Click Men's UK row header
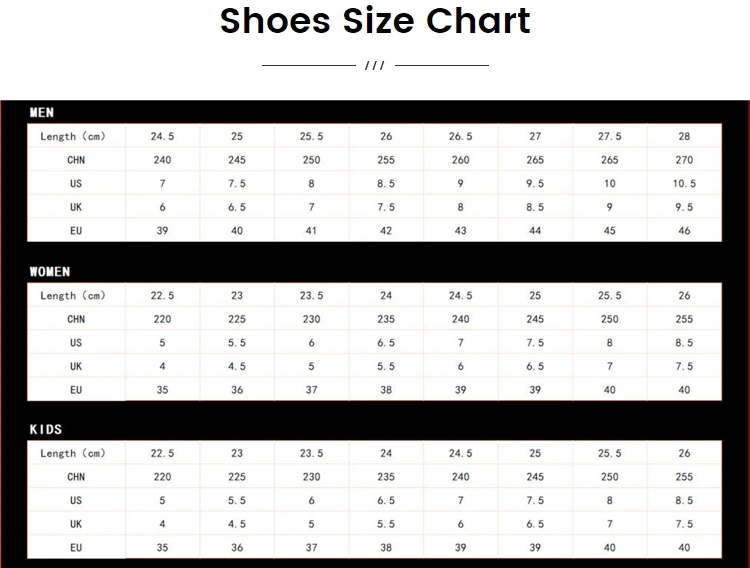Viewport: 750px width, 568px height. coord(76,207)
